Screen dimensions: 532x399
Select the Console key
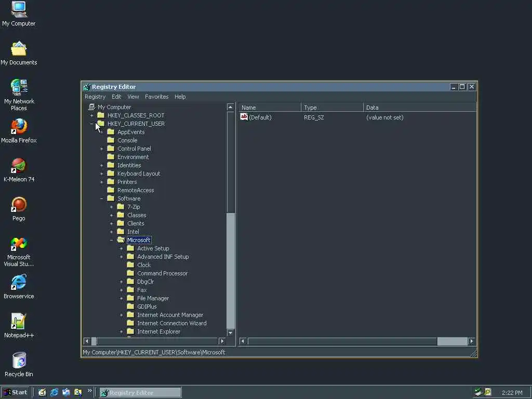tap(127, 140)
